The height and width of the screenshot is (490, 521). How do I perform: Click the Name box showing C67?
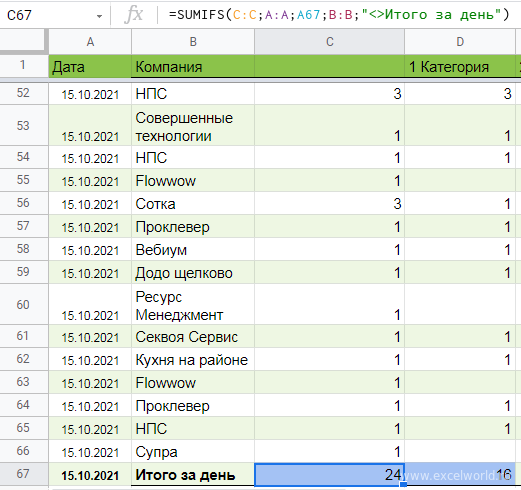(x=55, y=15)
